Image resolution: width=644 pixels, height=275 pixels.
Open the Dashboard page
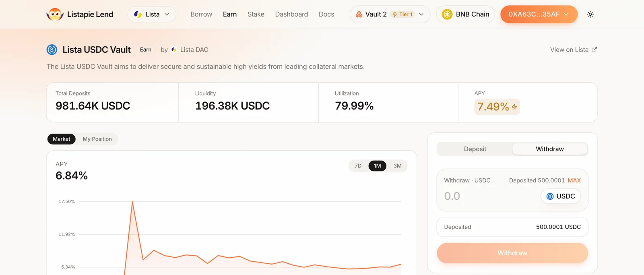pos(291,14)
